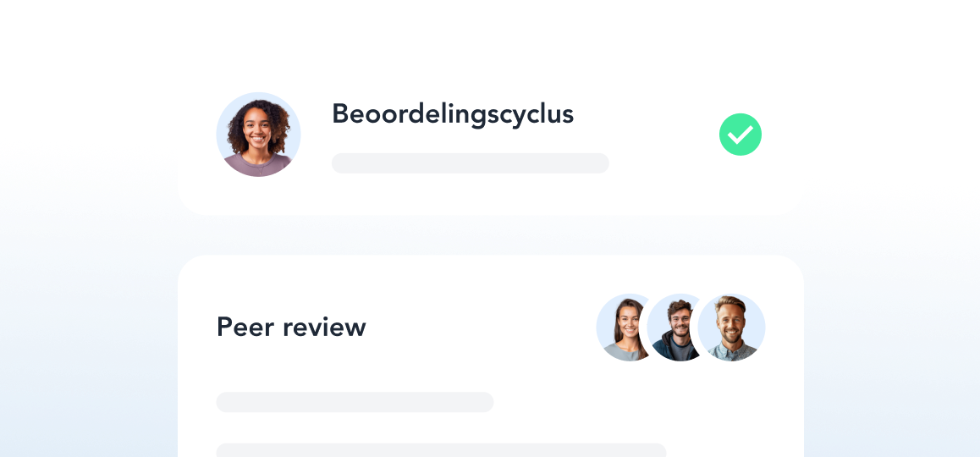Click the short gray bar under Peer review
This screenshot has width=980, height=457.
point(355,402)
